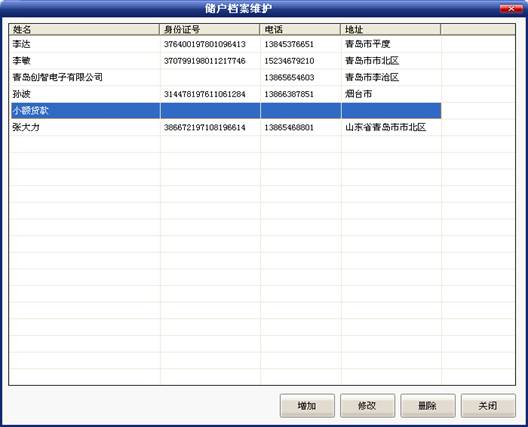
Task: Click the 电话 column header
Action: (x=300, y=29)
